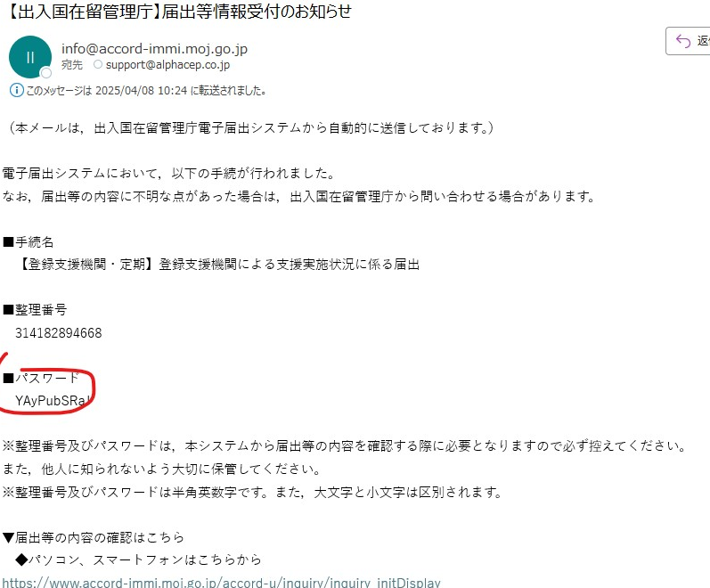The image size is (710, 588).
Task: Click the email subject 届出等情報受付のお知らせ
Action: pyautogui.click(x=257, y=12)
